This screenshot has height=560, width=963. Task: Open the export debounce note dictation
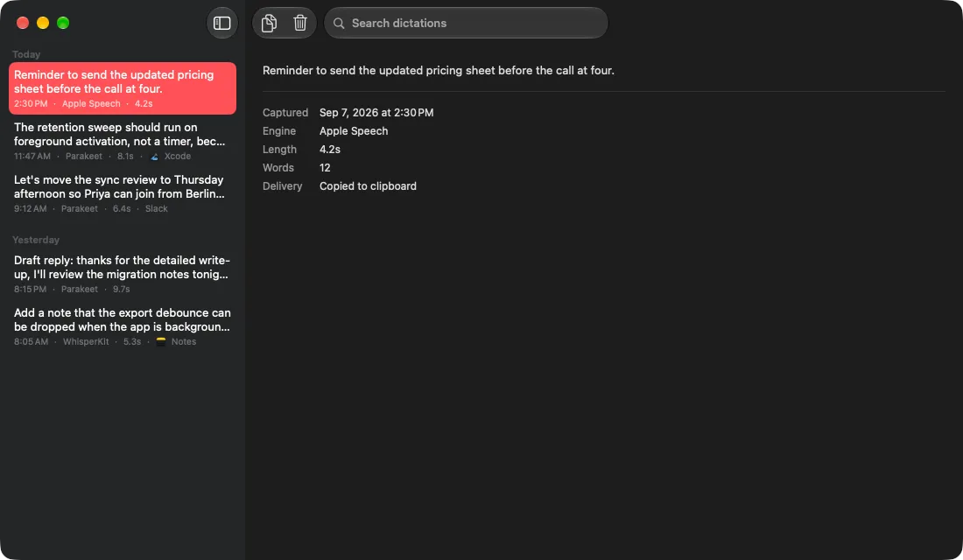pos(123,326)
